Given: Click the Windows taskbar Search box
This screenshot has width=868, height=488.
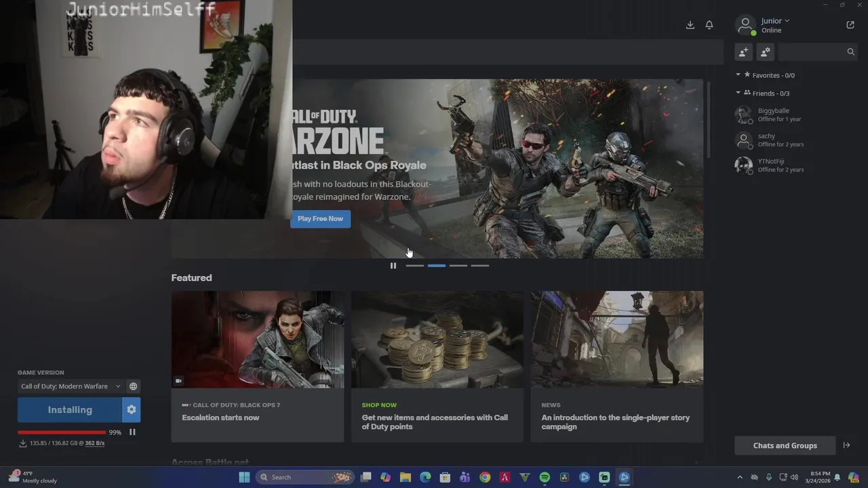Looking at the screenshot, I should 305,477.
